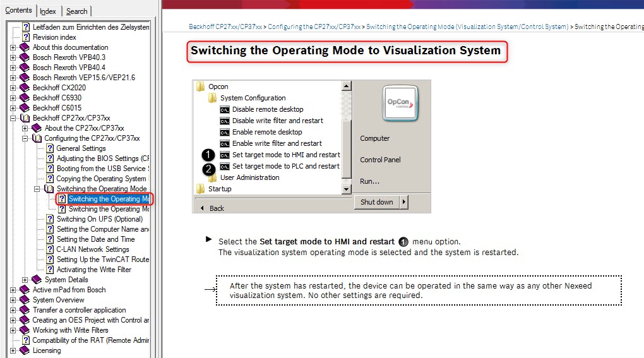Click the OpCon logo in the screenshot
The image size is (644, 358).
pos(401,103)
